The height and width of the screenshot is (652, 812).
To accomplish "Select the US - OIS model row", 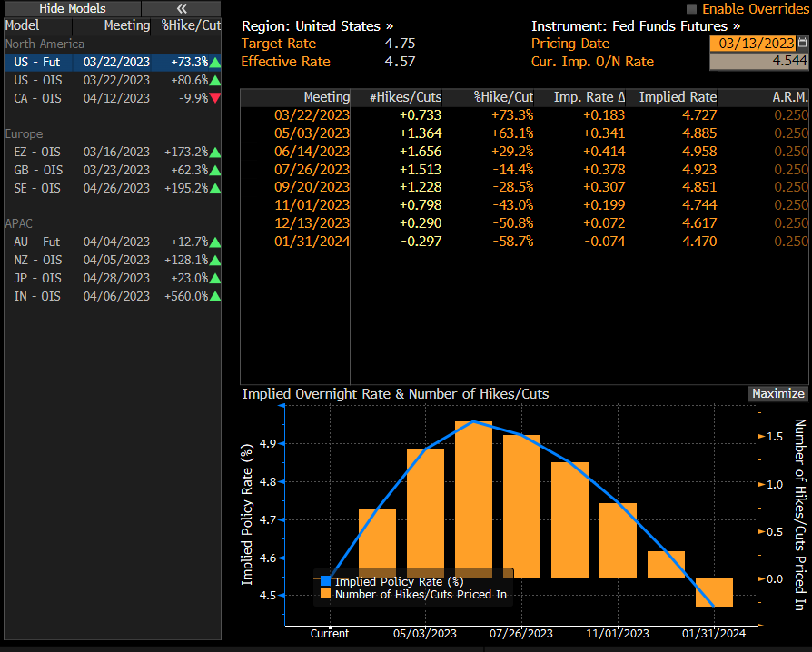I will [x=111, y=80].
